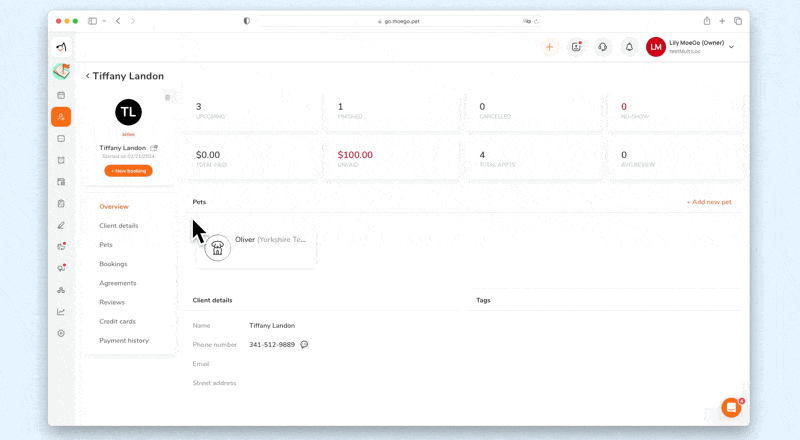Select the Overview tab
Screen dimensions: 800x440
114,207
